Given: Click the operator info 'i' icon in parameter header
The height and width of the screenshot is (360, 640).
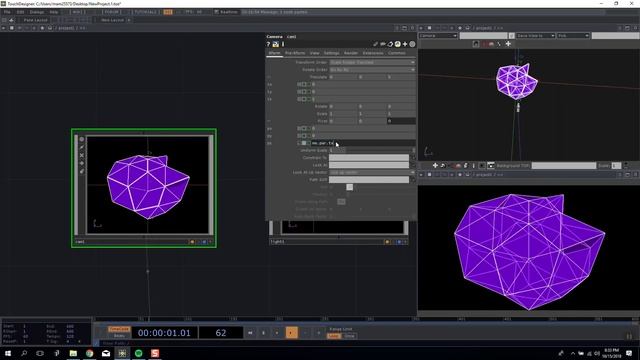Looking at the screenshot, I should pos(282,44).
